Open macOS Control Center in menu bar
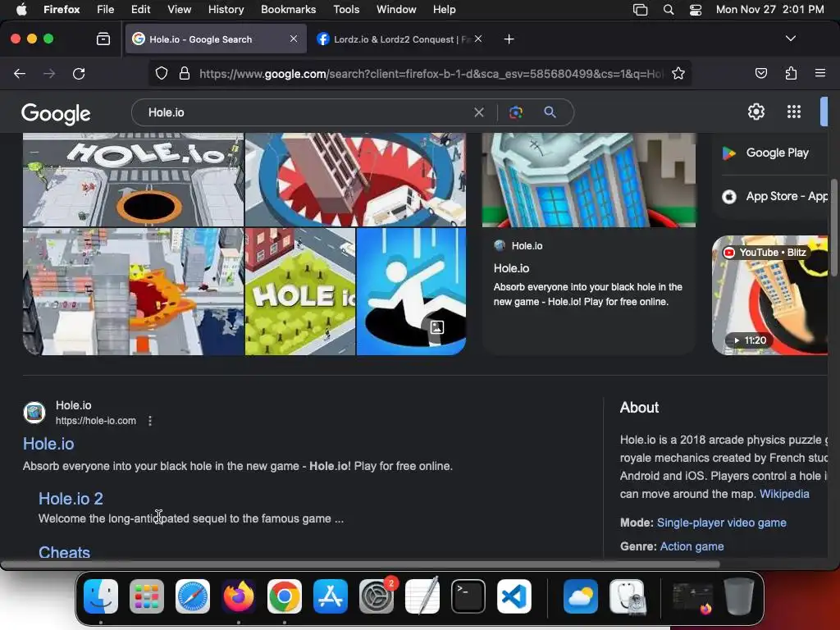The width and height of the screenshot is (840, 630). point(696,10)
